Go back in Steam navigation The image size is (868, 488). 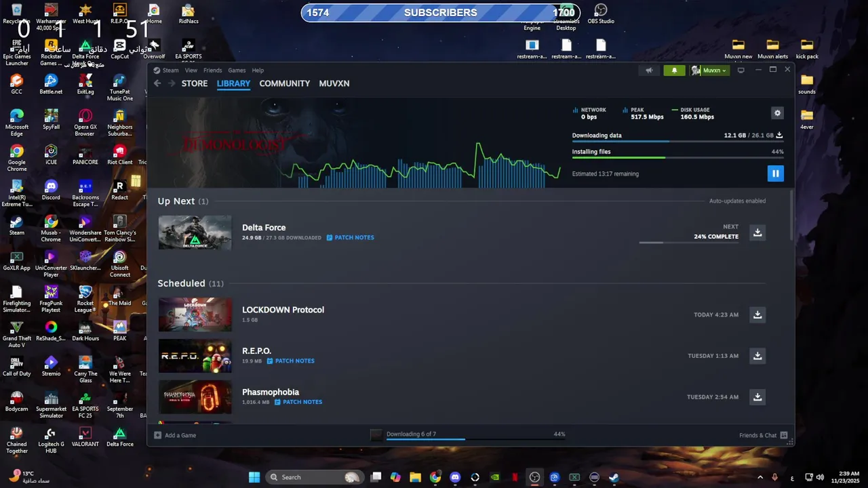157,83
